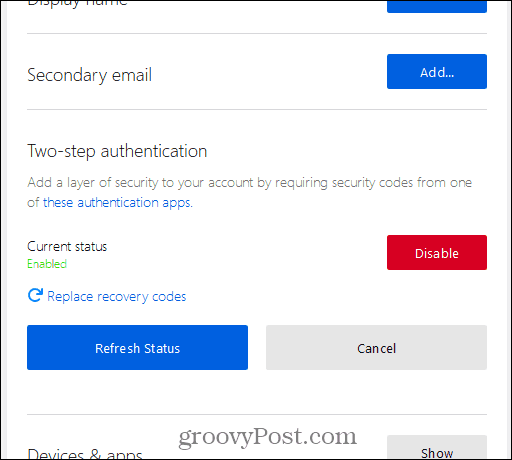Cancel two-step authentication changes
The width and height of the screenshot is (512, 460).
click(376, 348)
